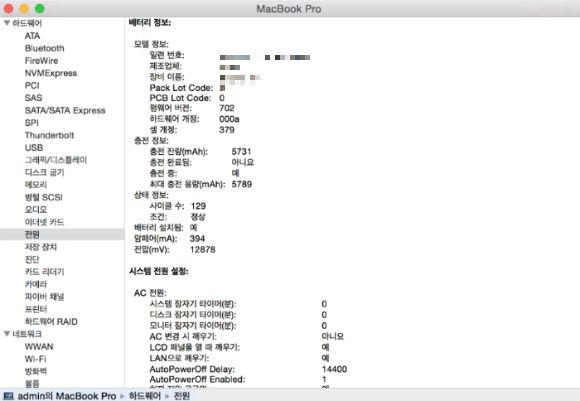
Task: Click the 시스템 전원 설정 heading
Action: 159,272
